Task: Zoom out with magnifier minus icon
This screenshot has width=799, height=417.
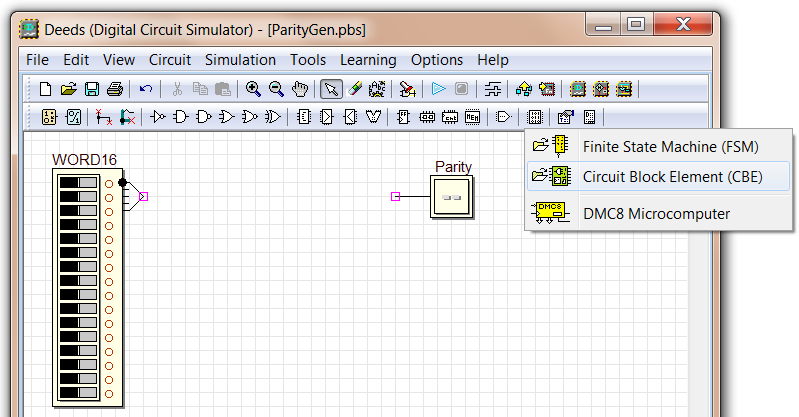Action: click(276, 89)
